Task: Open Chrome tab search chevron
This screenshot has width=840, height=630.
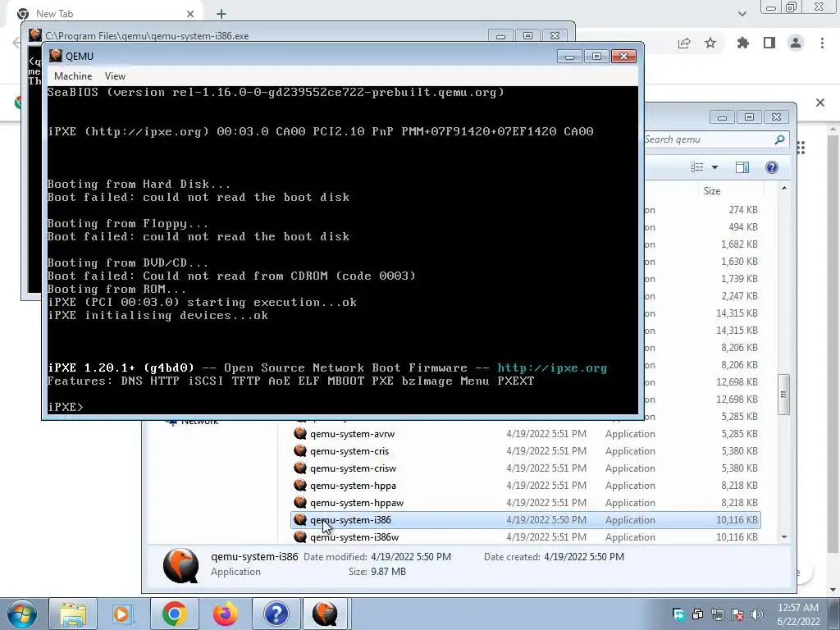Action: click(742, 14)
